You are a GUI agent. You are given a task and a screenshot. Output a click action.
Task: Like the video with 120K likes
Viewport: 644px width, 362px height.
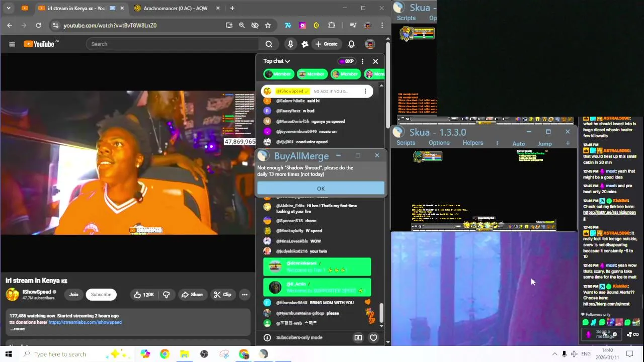tap(143, 295)
